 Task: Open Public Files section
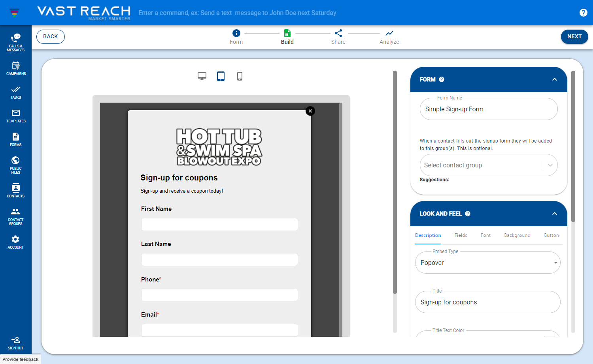tap(16, 165)
